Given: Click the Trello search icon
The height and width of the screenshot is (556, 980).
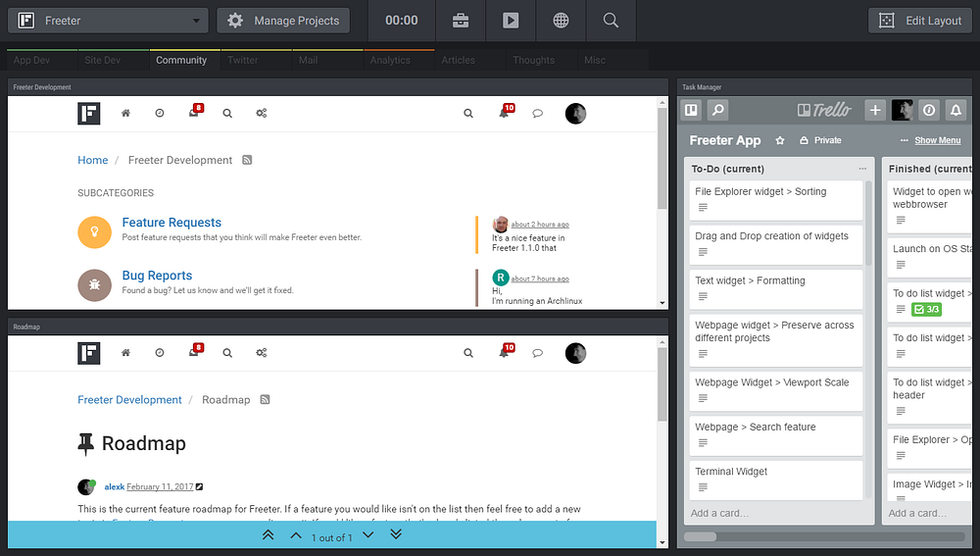Looking at the screenshot, I should (718, 110).
